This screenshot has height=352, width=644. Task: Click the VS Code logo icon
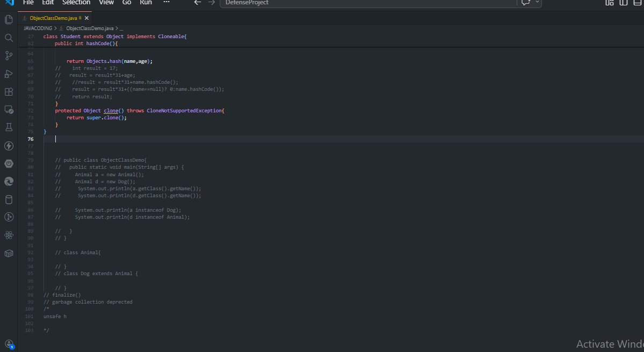pos(9,3)
